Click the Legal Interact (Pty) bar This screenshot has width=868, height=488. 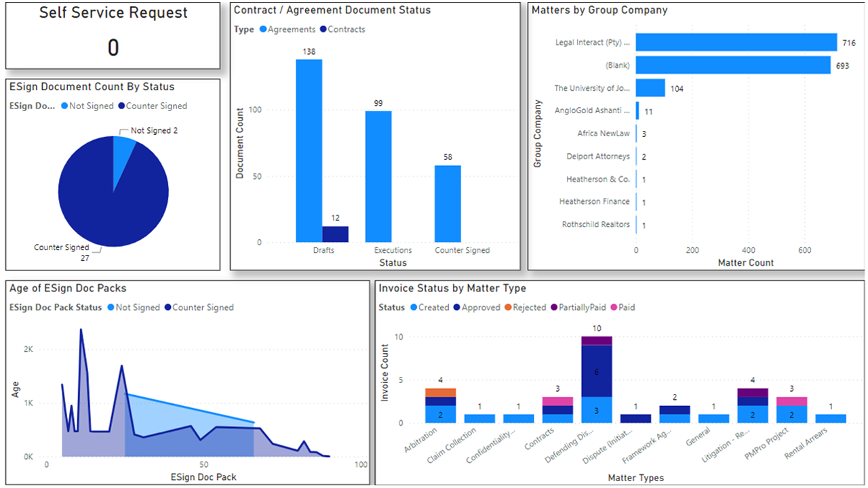point(736,42)
